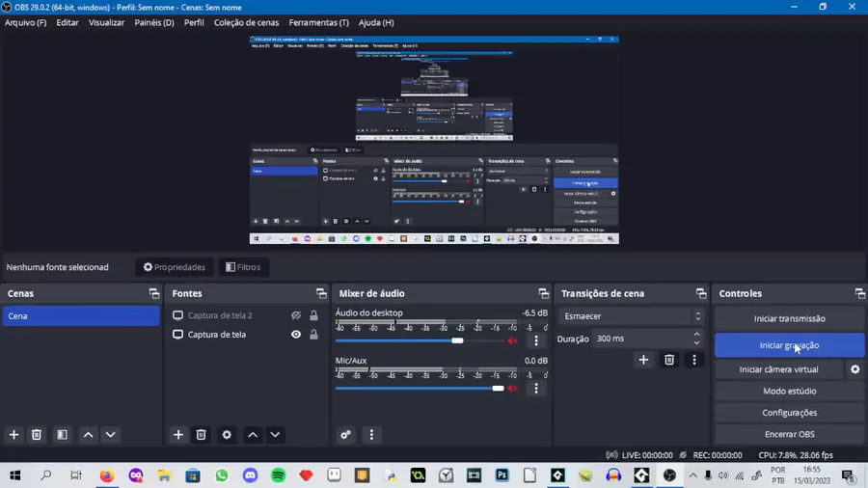Screen dimensions: 868x488
Task: Move source down in Fontes panel
Action: click(x=275, y=435)
